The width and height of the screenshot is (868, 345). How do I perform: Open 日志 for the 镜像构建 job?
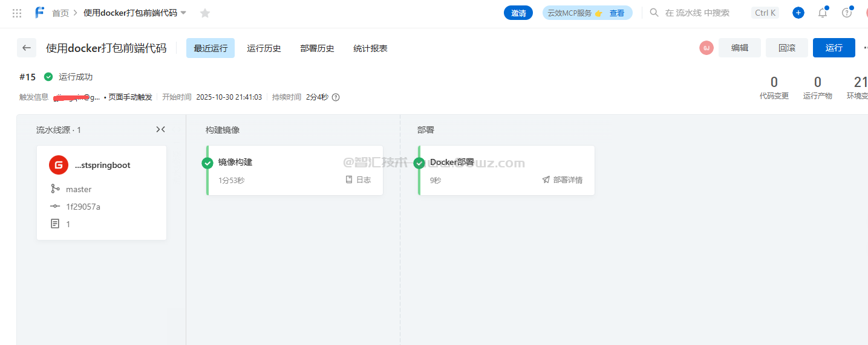tap(358, 179)
